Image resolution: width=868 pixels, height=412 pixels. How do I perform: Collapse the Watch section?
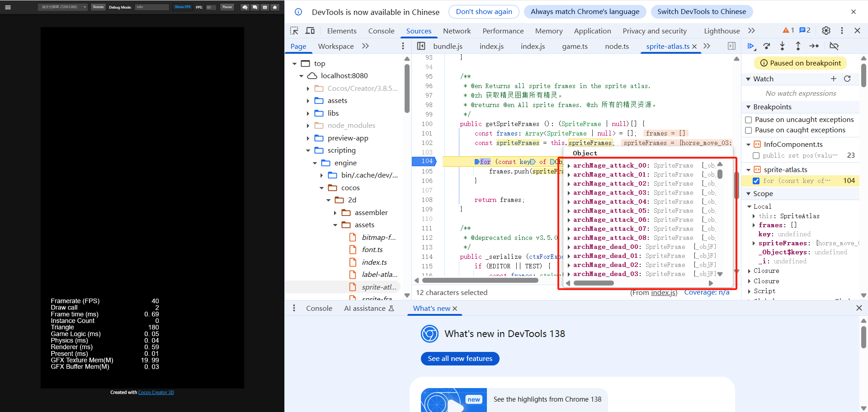(748, 79)
